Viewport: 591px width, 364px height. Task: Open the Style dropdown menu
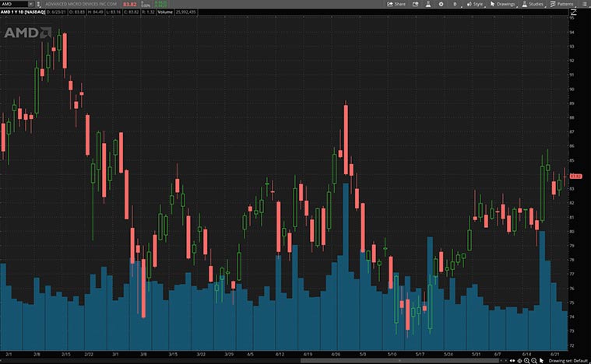[475, 4]
